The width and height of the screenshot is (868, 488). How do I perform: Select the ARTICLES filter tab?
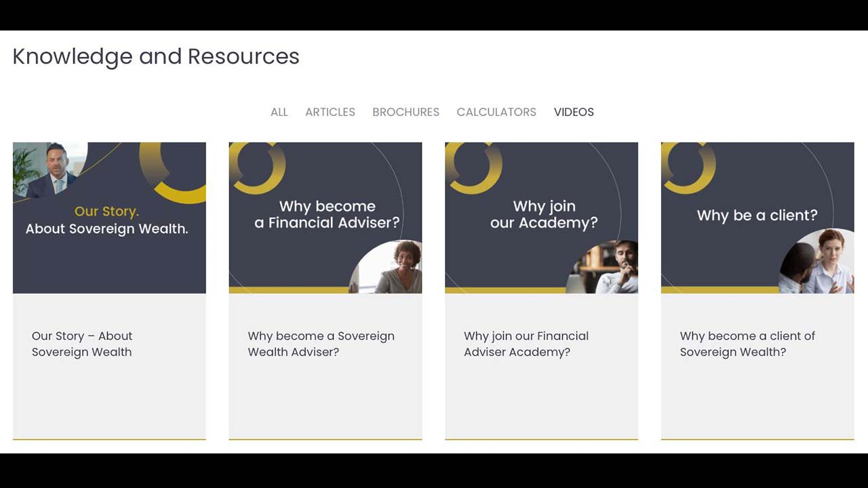coord(330,113)
